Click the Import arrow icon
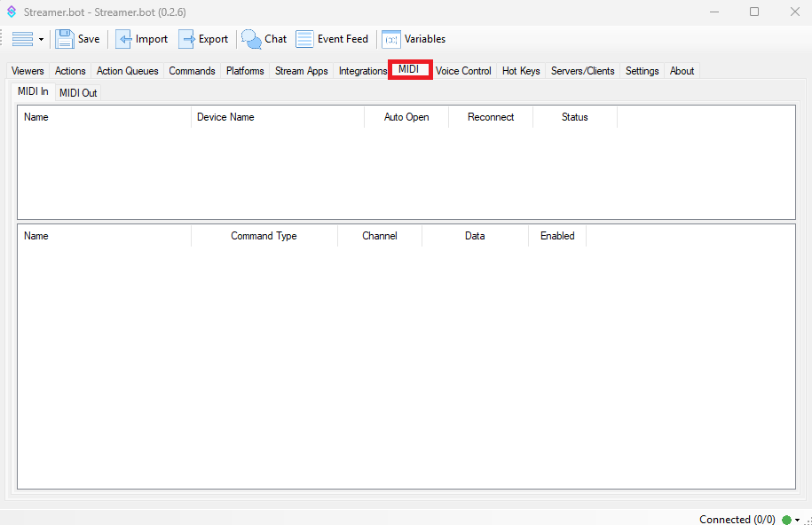812x525 pixels. point(123,39)
